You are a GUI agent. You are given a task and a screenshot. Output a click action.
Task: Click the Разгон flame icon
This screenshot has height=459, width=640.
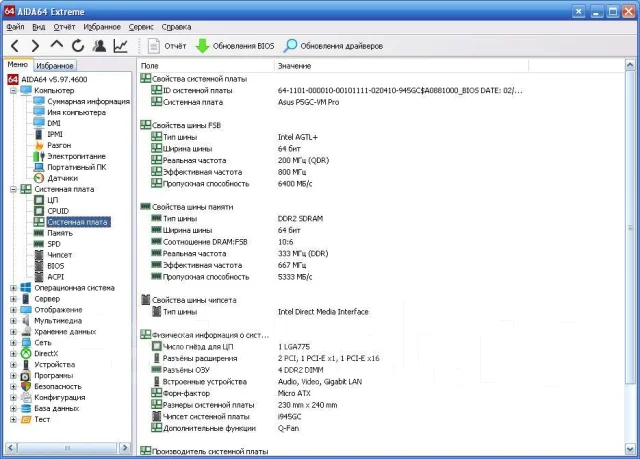(x=39, y=145)
